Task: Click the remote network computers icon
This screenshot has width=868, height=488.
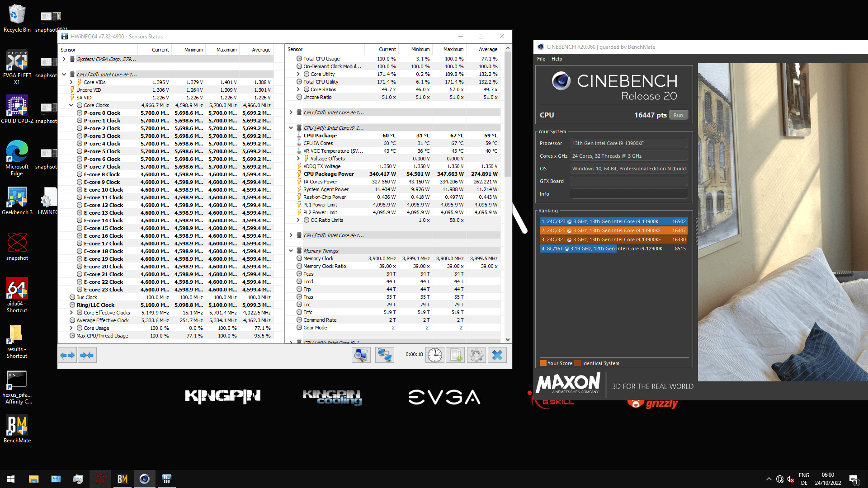Action: tap(384, 355)
